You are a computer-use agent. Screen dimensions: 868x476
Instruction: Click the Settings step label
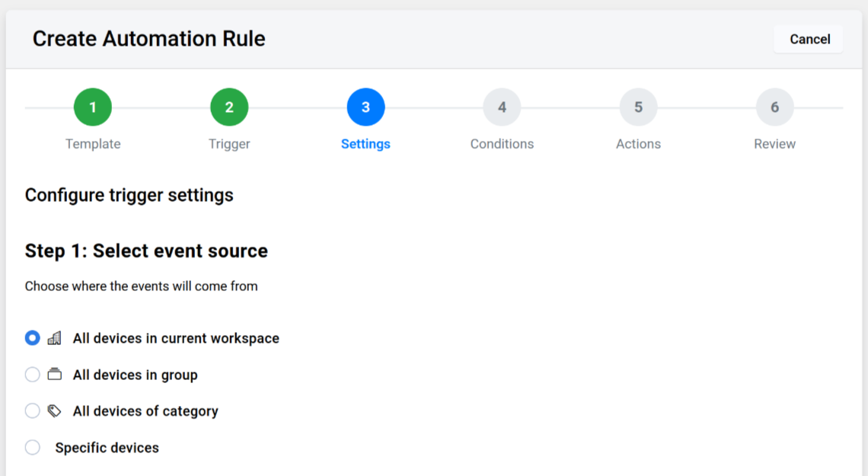click(x=365, y=144)
